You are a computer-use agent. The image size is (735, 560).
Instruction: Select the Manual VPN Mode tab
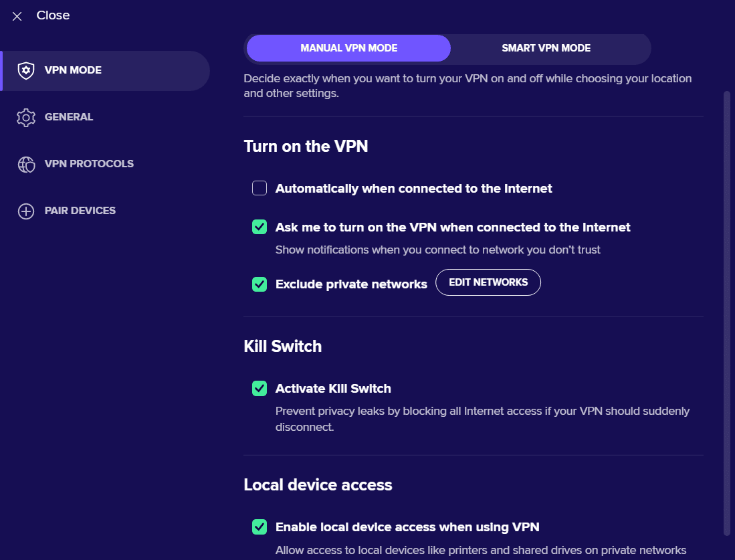pos(348,48)
